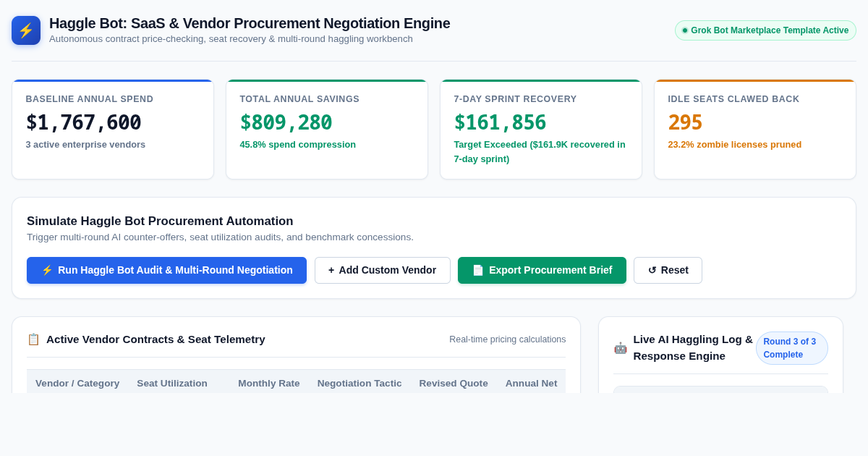Export the procurement brief
Image resolution: width=868 pixels, height=456 pixels.
pyautogui.click(x=542, y=270)
